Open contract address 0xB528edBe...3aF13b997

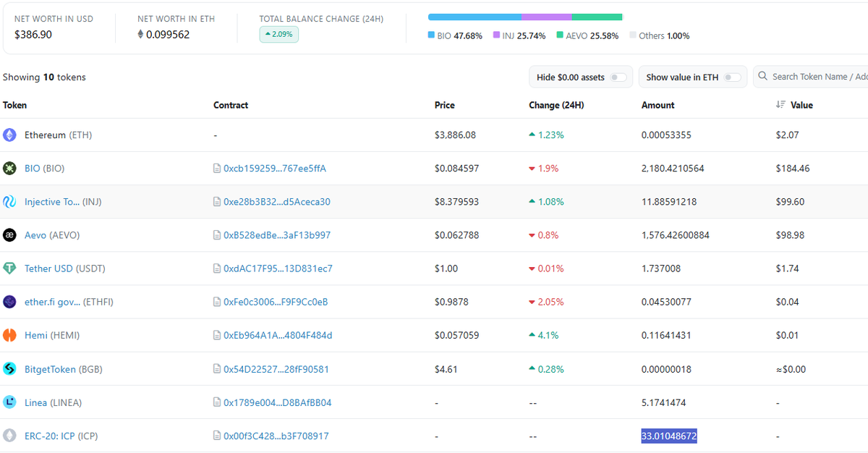pyautogui.click(x=277, y=235)
